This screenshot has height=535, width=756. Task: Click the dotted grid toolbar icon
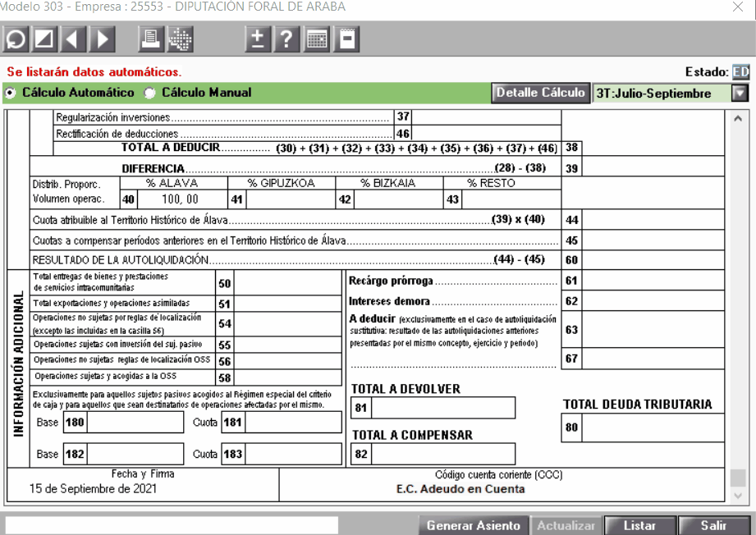click(180, 39)
